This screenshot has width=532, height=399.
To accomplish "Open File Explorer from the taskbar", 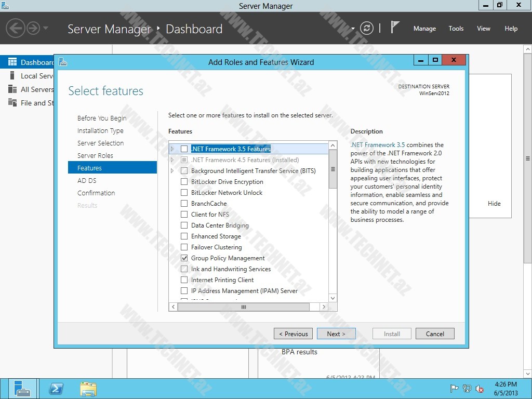I will (x=88, y=388).
